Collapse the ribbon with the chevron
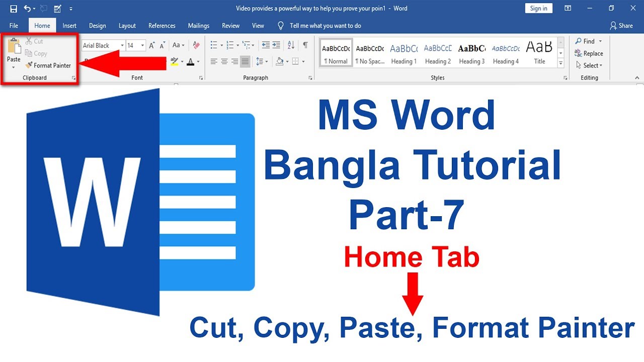This screenshot has height=362, width=644. click(637, 78)
